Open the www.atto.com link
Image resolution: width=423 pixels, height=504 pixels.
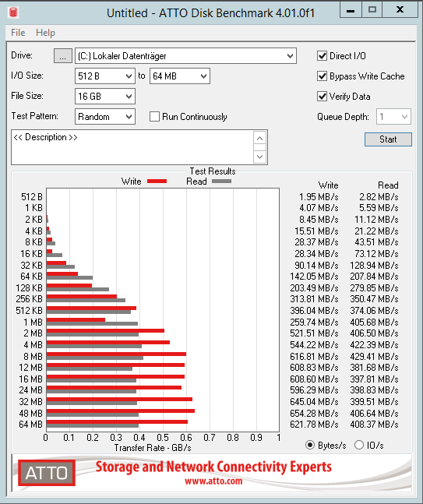[213, 481]
